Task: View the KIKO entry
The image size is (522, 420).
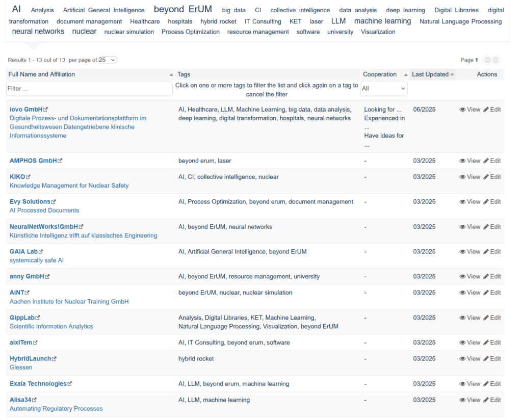Action: (469, 177)
